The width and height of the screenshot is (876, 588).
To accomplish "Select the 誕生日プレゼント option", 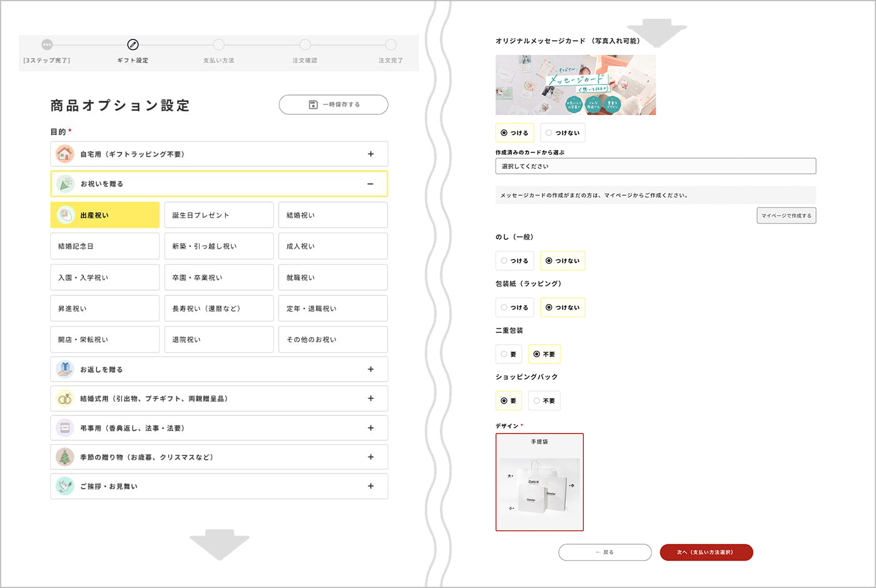I will coord(219,215).
